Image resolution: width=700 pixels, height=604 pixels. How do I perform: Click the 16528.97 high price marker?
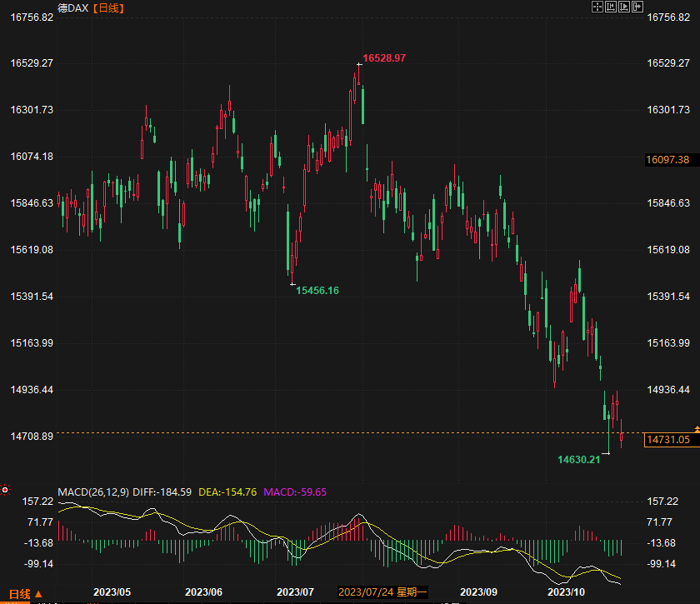[384, 58]
